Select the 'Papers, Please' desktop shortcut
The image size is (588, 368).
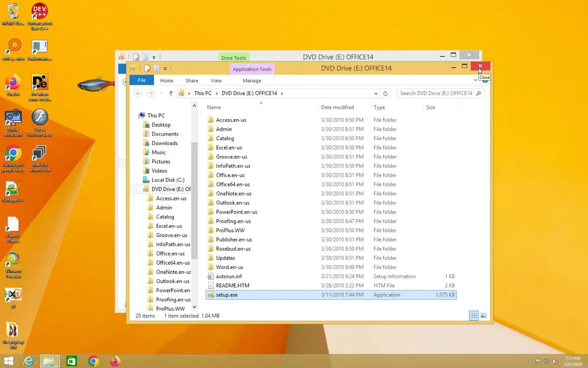pyautogui.click(x=13, y=230)
